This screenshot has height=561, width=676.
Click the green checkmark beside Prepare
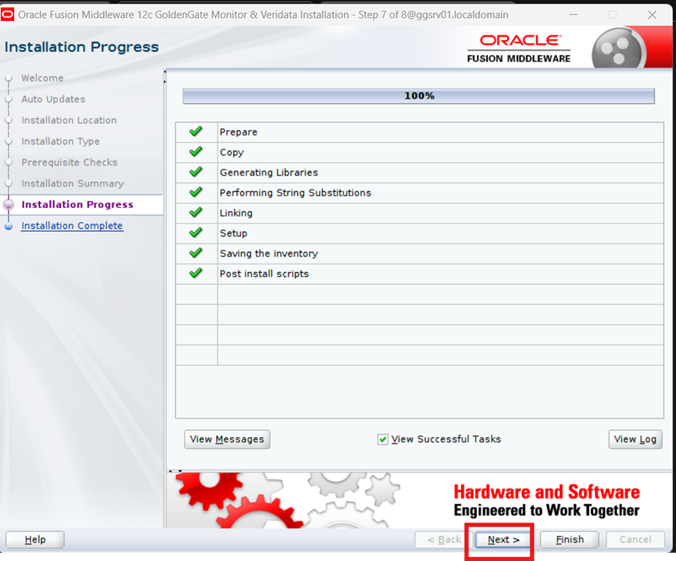pyautogui.click(x=196, y=132)
